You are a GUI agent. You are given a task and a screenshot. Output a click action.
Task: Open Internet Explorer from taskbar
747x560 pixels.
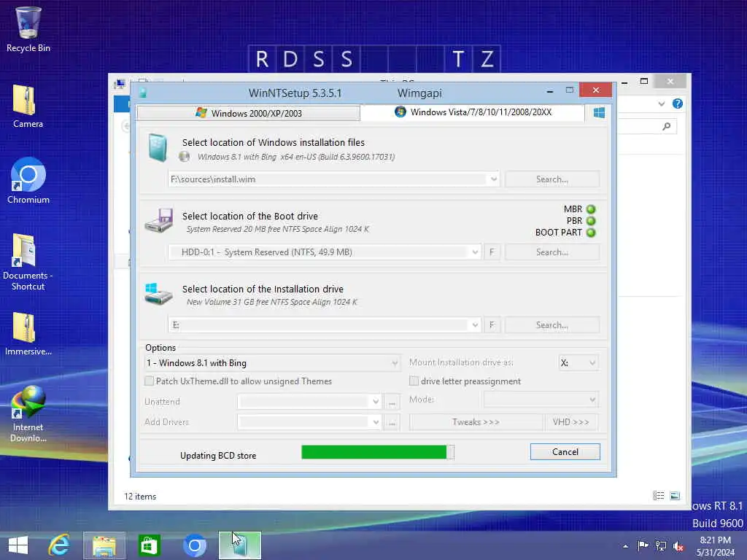click(x=59, y=545)
